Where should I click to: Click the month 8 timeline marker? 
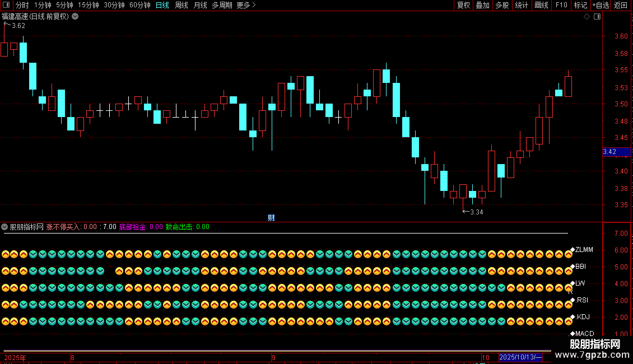72,357
